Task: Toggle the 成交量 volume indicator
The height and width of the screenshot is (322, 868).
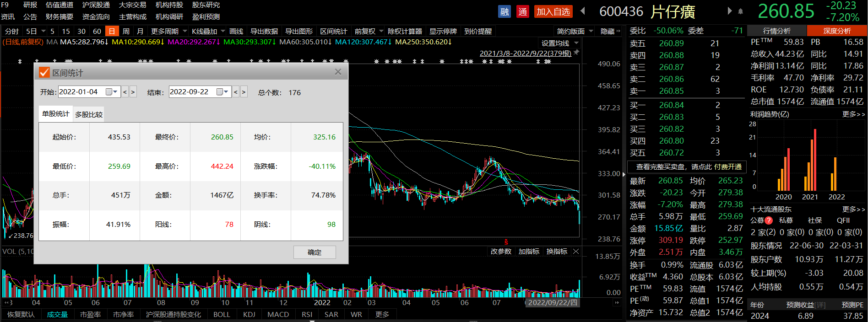Action: tap(57, 315)
